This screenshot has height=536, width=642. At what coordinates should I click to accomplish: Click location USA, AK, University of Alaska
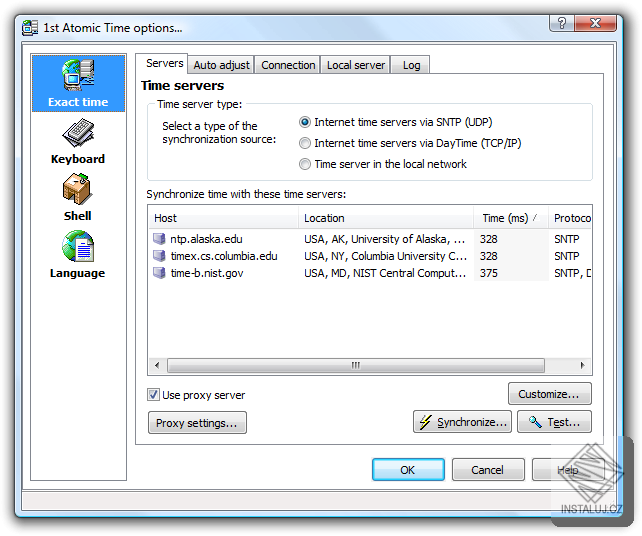[x=384, y=239]
